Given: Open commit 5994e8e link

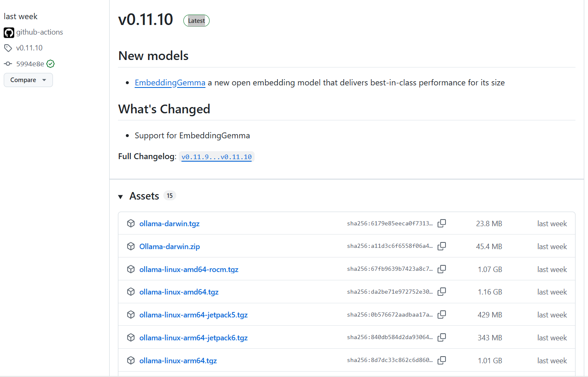Looking at the screenshot, I should (x=30, y=64).
